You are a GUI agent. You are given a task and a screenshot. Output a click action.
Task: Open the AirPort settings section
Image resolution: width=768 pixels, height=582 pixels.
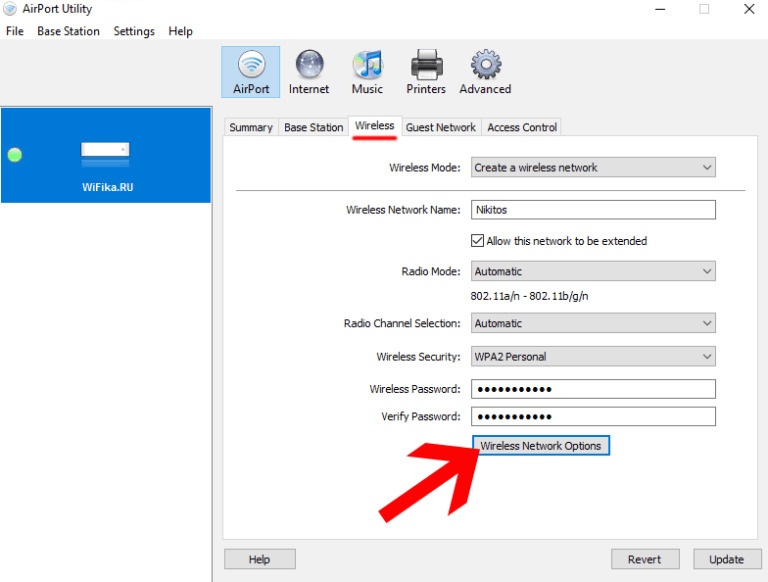click(250, 72)
